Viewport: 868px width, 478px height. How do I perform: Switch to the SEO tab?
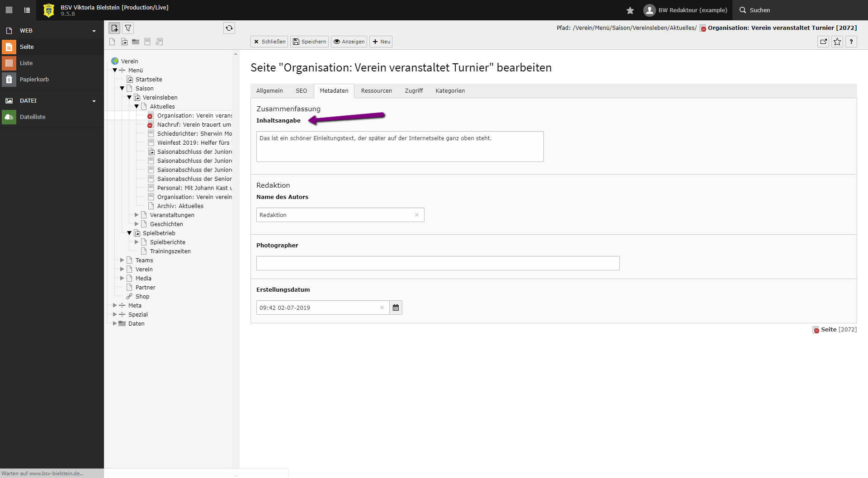[x=301, y=91]
